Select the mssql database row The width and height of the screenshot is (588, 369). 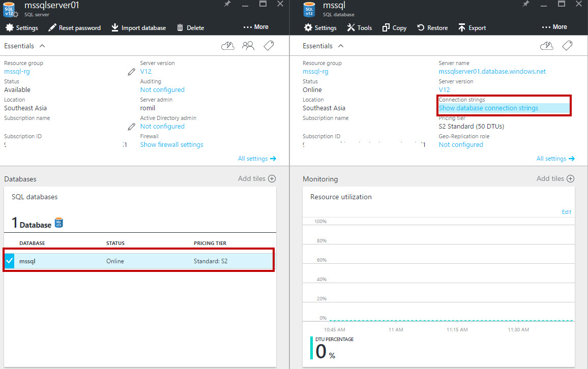(x=139, y=261)
